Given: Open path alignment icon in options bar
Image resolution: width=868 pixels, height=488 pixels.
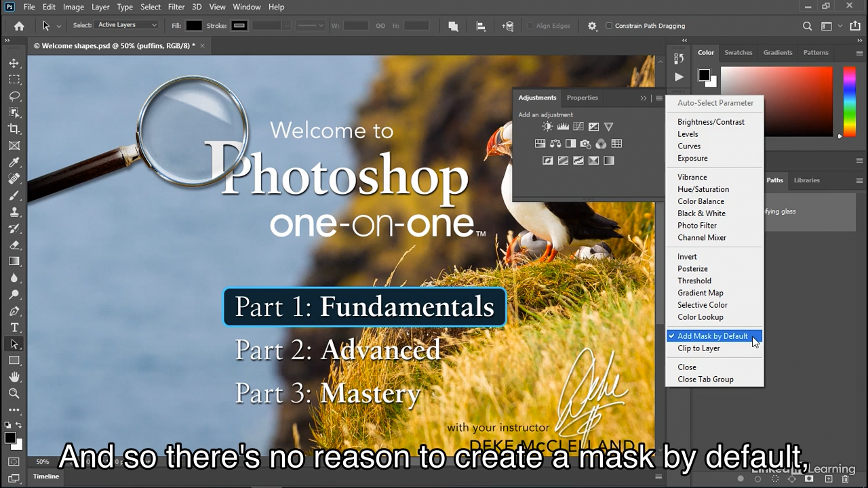Looking at the screenshot, I should [481, 26].
